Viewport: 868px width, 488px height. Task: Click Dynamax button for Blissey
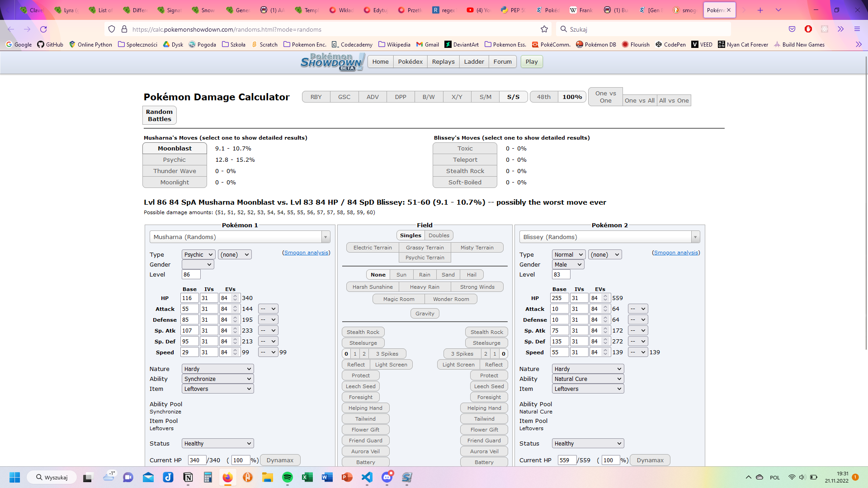click(650, 460)
